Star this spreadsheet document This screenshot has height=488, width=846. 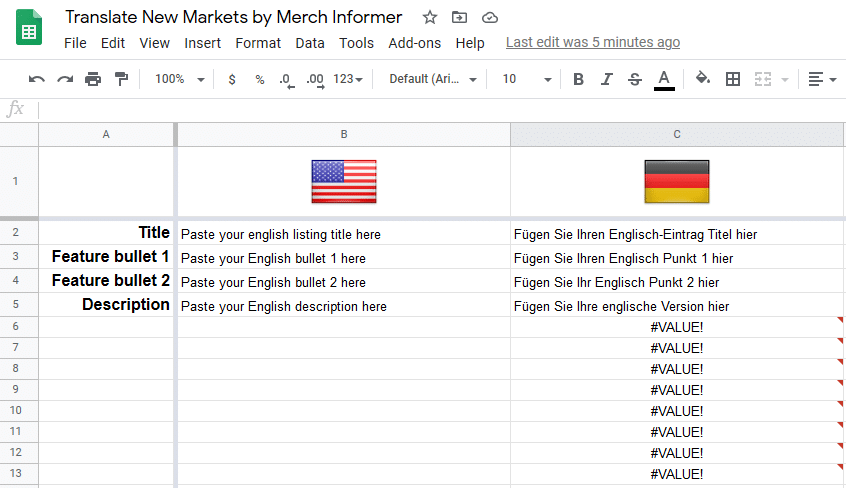[429, 17]
